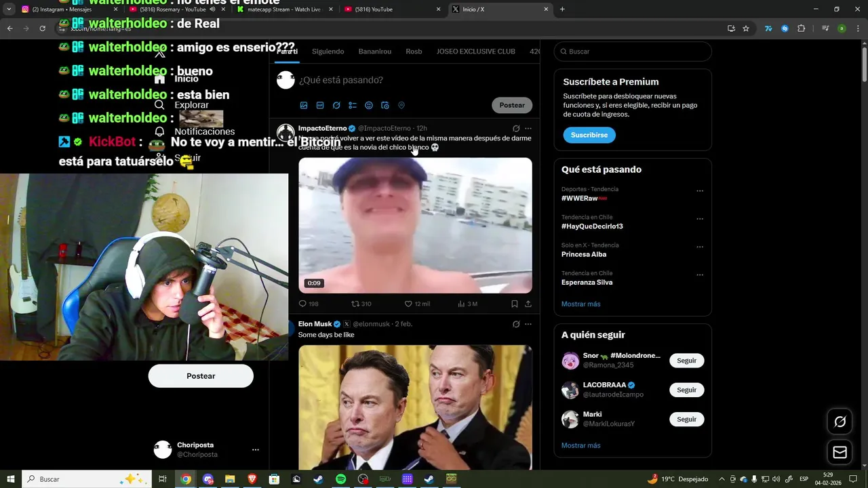Viewport: 868px width, 488px height.
Task: Share the ImpactoEterno post
Action: click(528, 304)
